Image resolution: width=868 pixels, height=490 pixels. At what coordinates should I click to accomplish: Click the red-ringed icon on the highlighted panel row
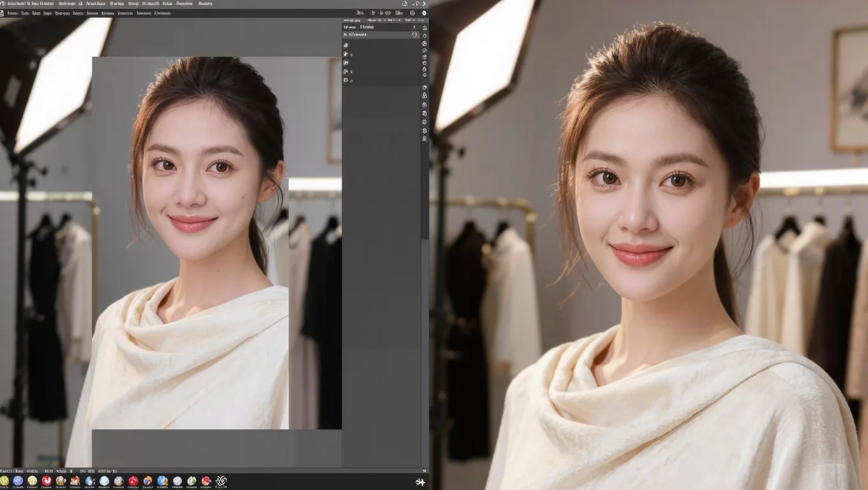[415, 35]
